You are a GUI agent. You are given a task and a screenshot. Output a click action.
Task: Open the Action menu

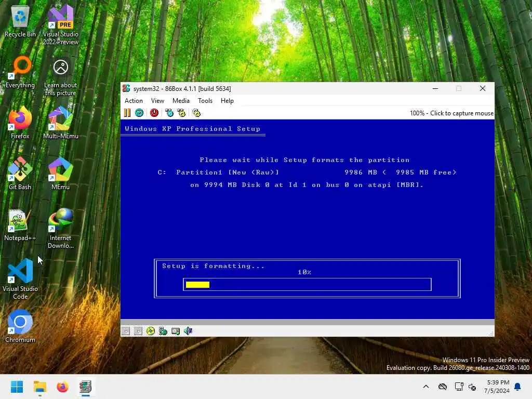point(134,101)
